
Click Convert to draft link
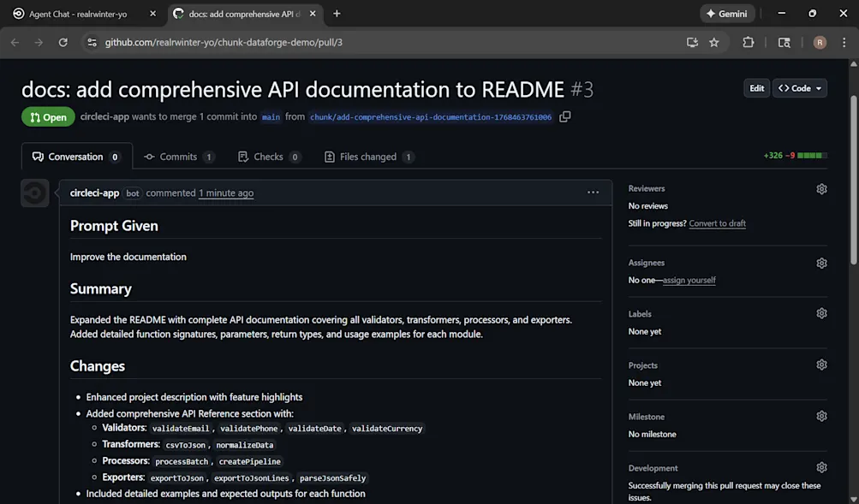[717, 223]
